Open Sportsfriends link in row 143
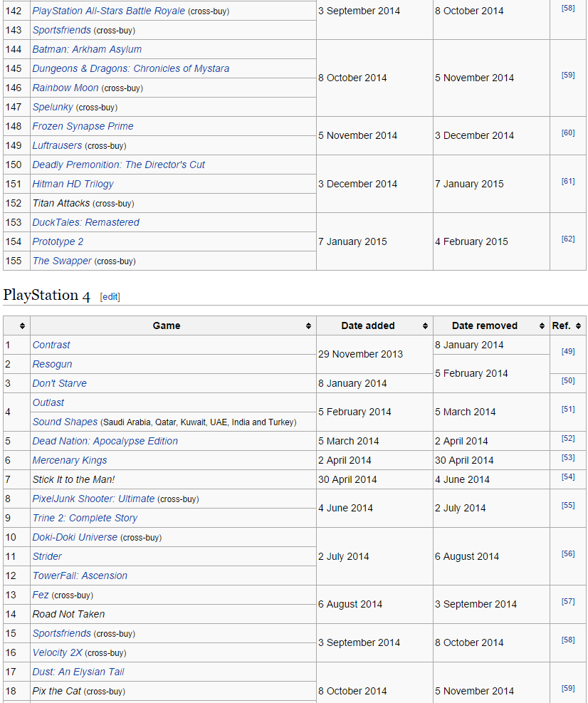The width and height of the screenshot is (588, 703). (61, 30)
